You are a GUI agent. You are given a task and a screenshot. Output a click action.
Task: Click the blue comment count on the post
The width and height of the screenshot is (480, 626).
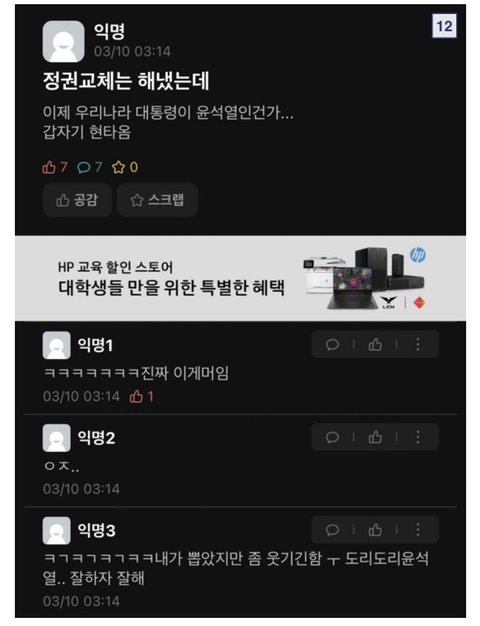(x=89, y=167)
